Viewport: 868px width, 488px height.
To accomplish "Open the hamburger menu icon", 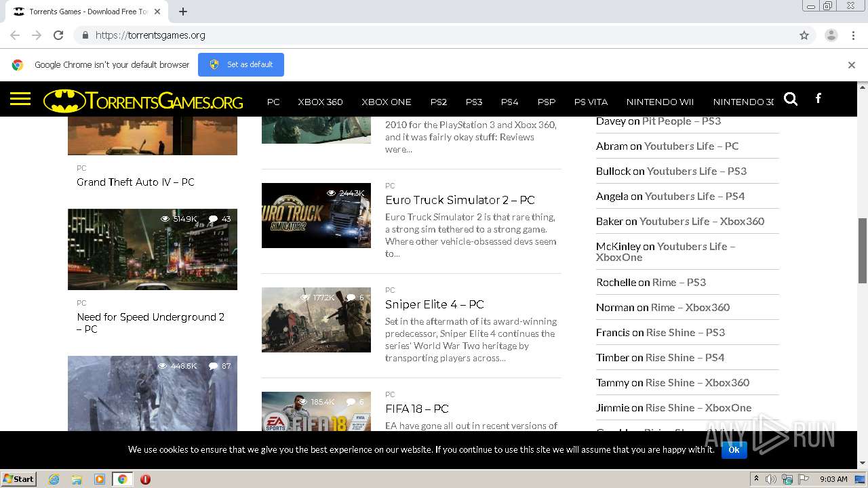I will point(20,100).
